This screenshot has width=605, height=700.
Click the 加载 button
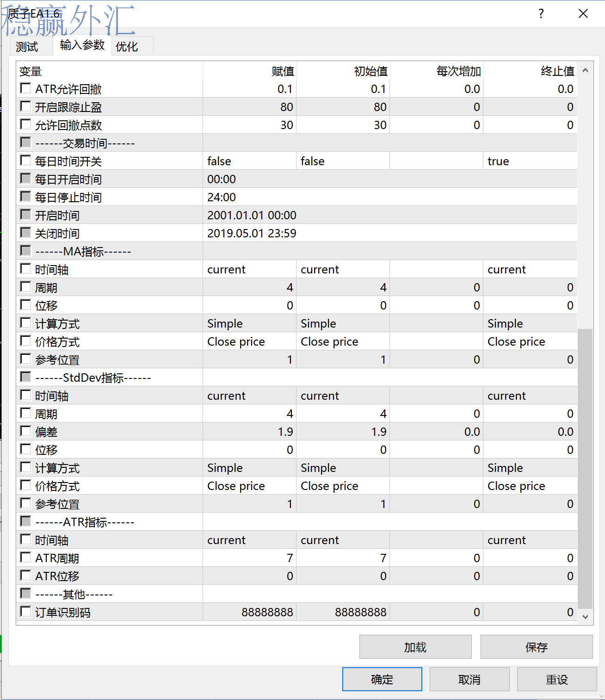[x=415, y=647]
